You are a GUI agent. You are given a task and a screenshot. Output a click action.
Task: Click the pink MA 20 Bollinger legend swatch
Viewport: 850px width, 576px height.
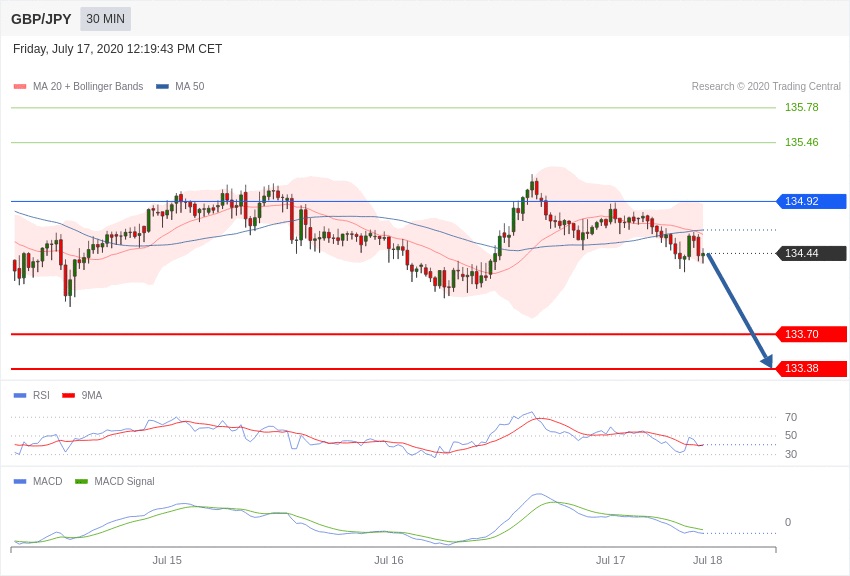click(20, 87)
